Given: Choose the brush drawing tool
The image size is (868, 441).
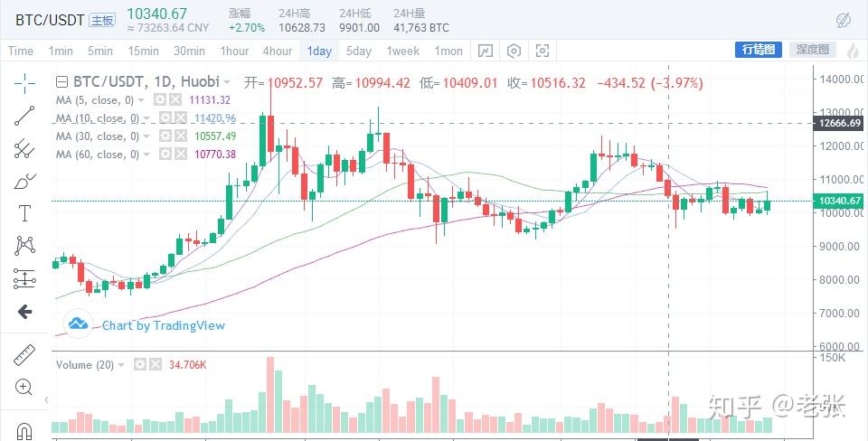Looking at the screenshot, I should 24,182.
